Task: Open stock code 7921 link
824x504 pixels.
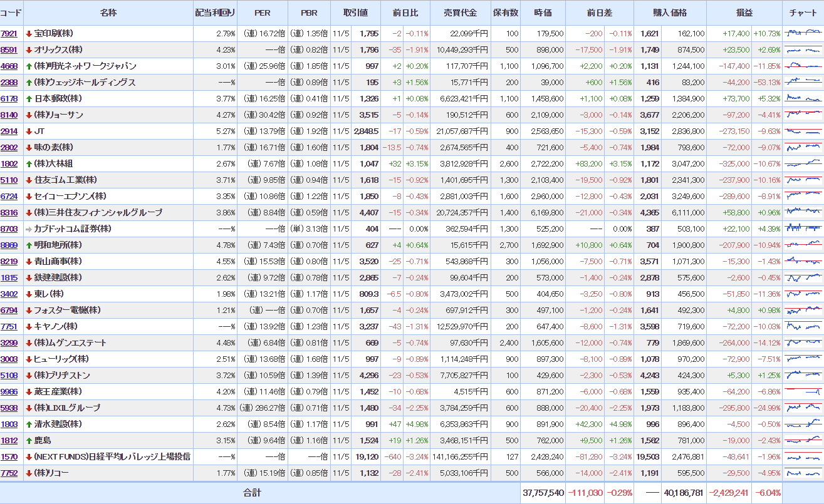Action: [x=9, y=34]
